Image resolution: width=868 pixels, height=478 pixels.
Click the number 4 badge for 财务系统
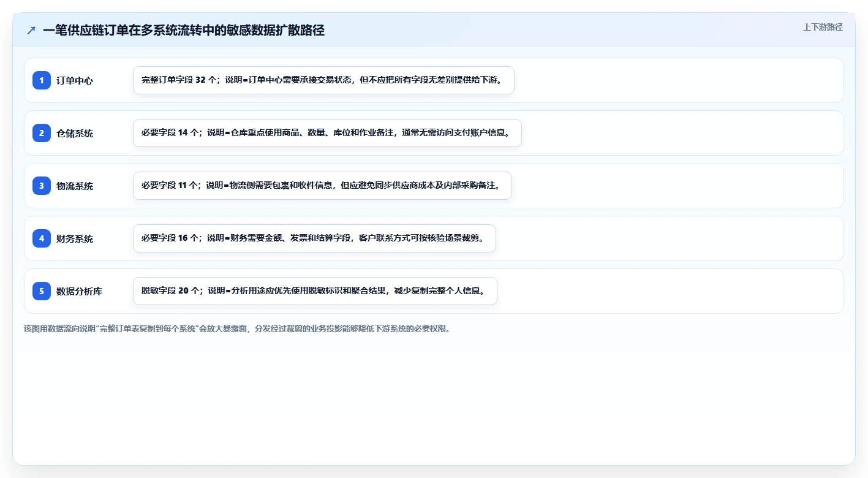pyautogui.click(x=42, y=238)
